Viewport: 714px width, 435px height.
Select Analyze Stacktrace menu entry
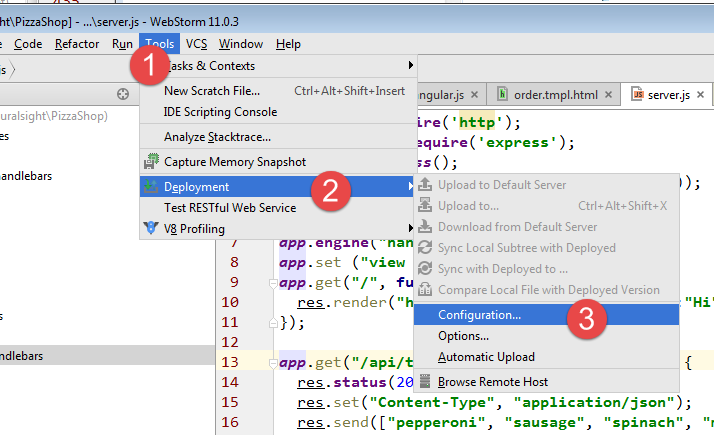tap(279, 137)
